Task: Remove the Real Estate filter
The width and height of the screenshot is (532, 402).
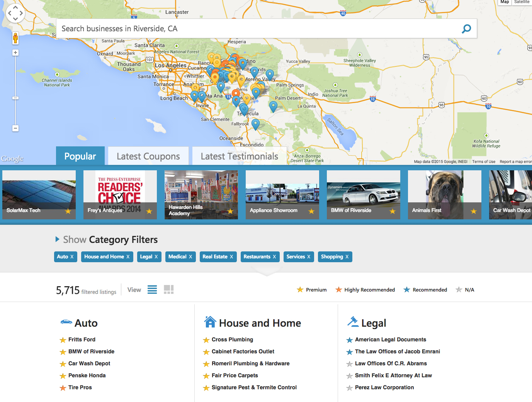Action: (x=231, y=257)
